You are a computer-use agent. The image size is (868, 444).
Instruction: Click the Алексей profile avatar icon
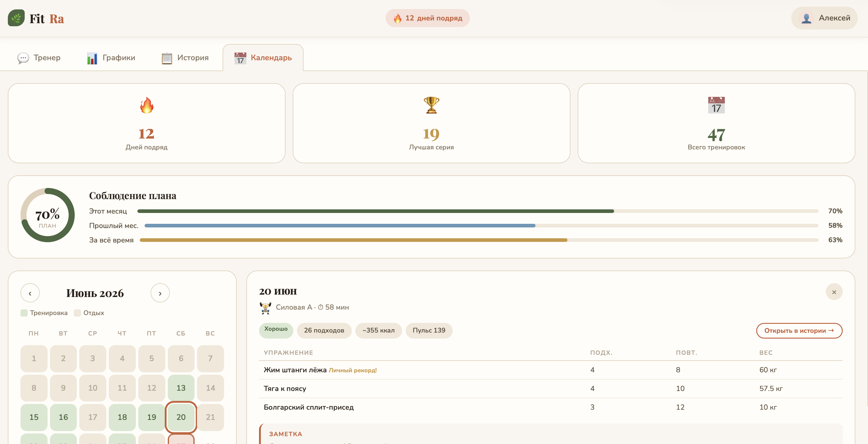tap(806, 18)
